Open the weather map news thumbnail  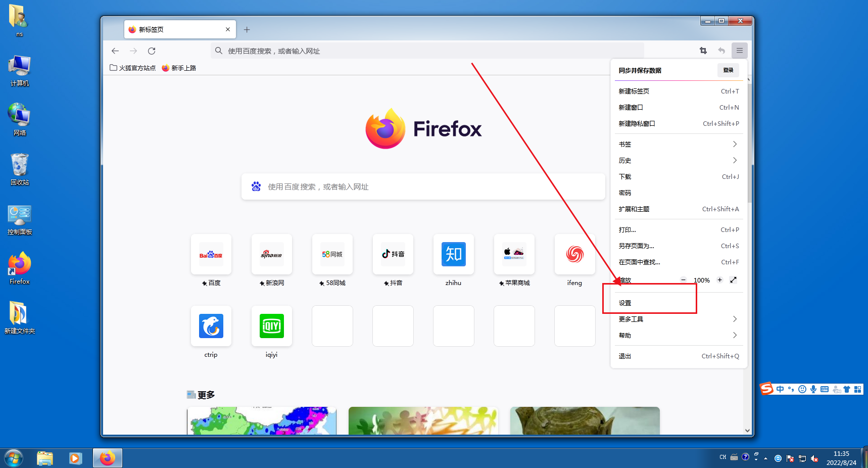pyautogui.click(x=262, y=420)
